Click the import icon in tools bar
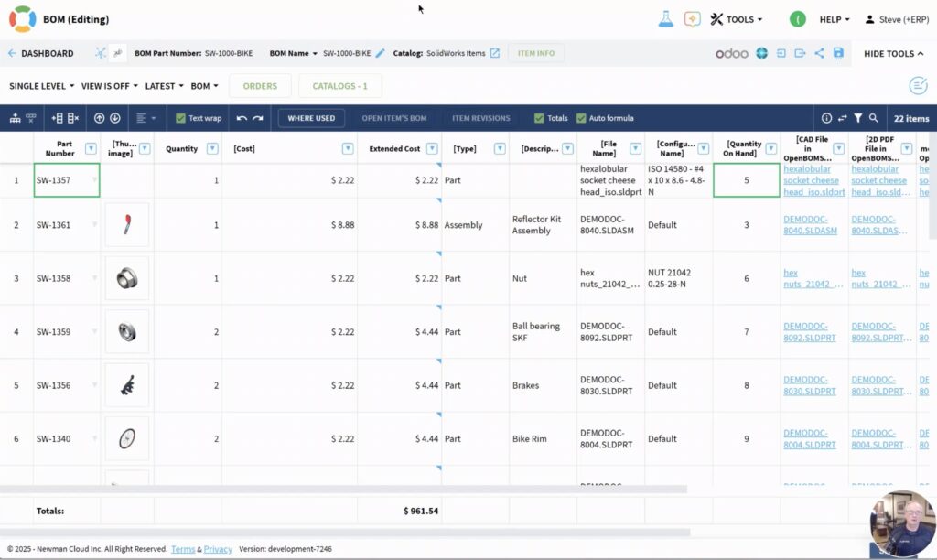 point(781,53)
